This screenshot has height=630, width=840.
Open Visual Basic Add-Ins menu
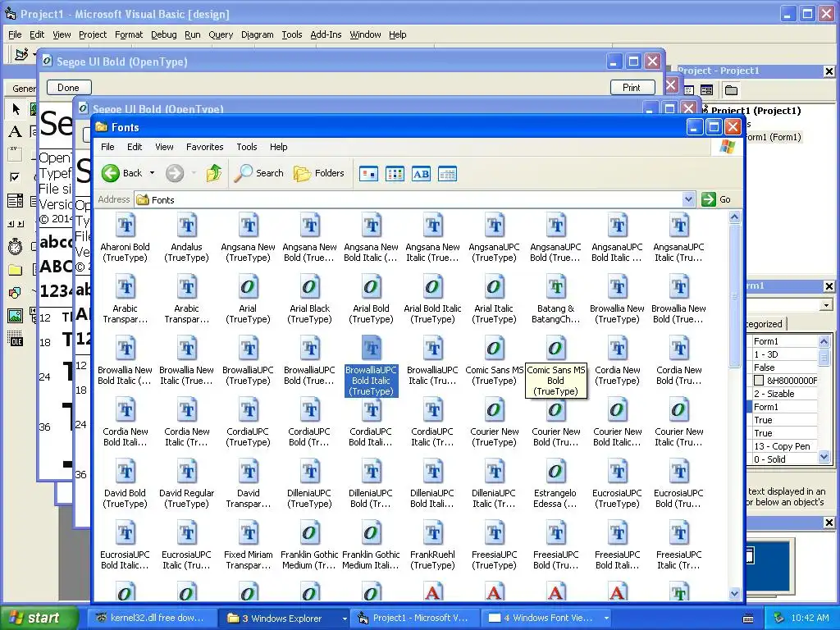(x=326, y=34)
